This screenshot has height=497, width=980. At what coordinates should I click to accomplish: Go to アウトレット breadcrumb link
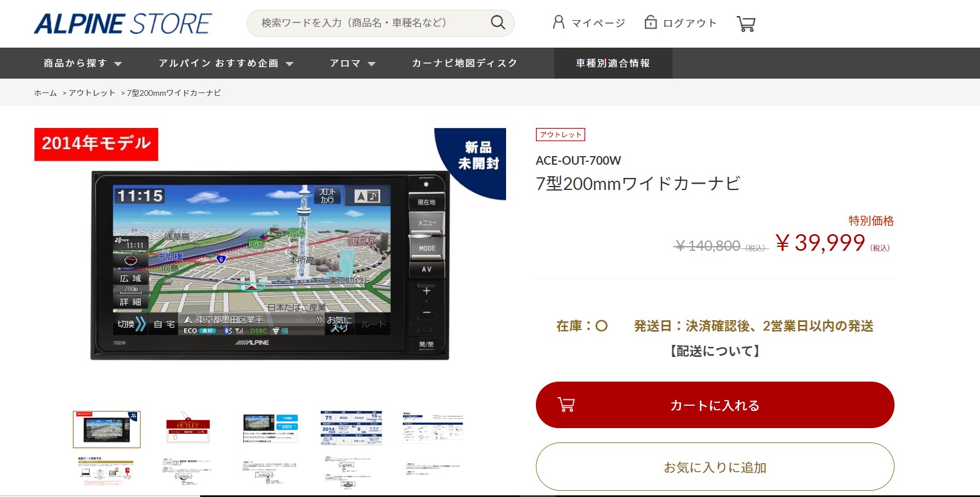click(92, 93)
